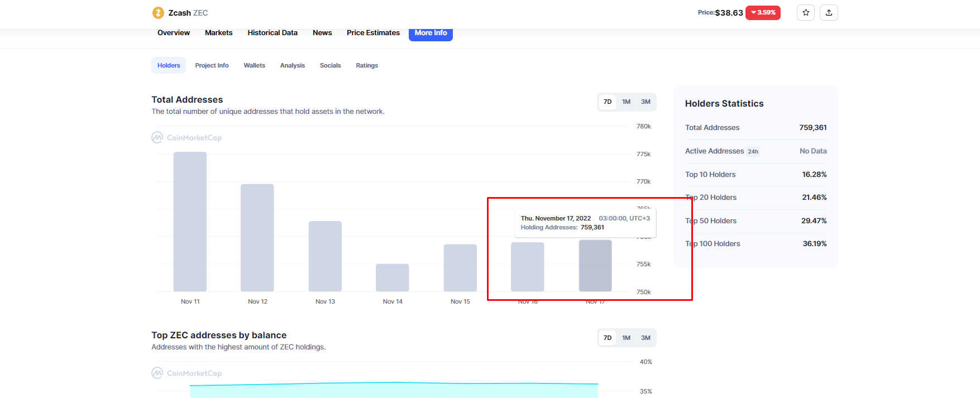Open the Project Info sub-tab
The image size is (980, 398).
[212, 65]
